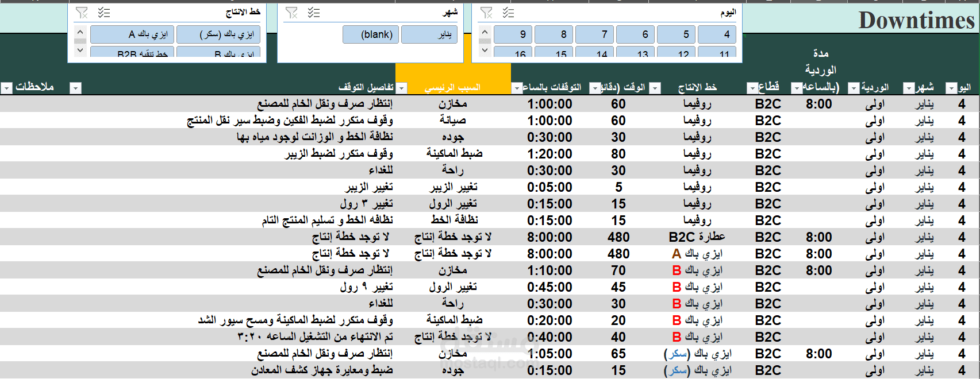Select ايزي باك (سكر) slicer button
Screen dimensions: 980x379
pyautogui.click(x=218, y=34)
